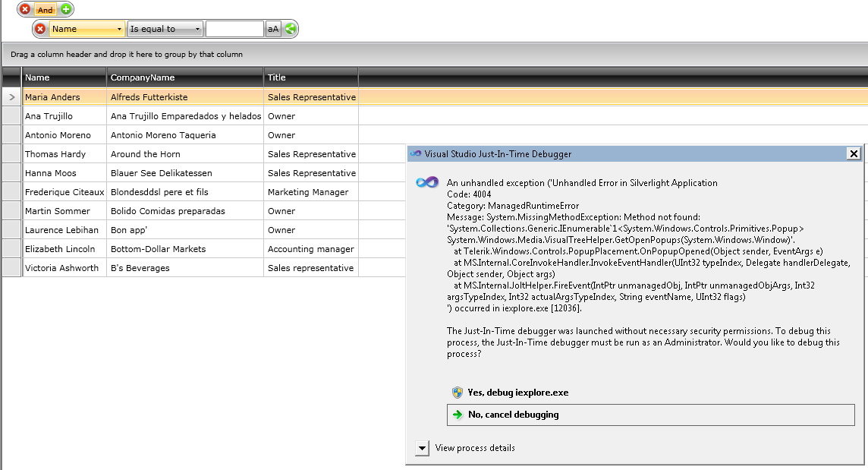The width and height of the screenshot is (868, 470).
Task: Select the Elizabeth Lincoln cell
Action: (64, 249)
